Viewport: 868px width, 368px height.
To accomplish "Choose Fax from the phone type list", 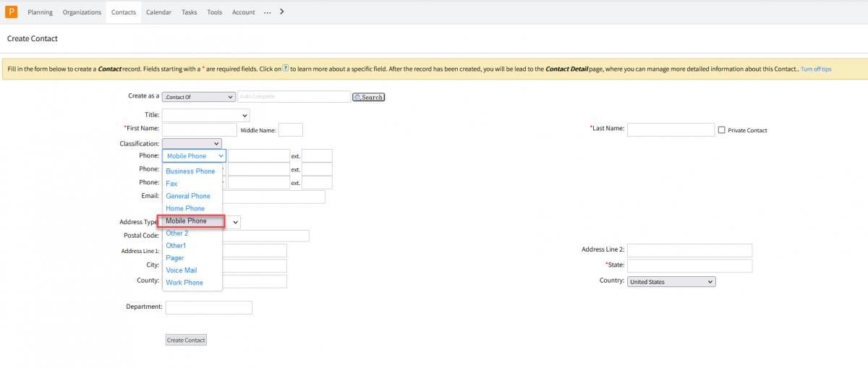I will [x=171, y=184].
